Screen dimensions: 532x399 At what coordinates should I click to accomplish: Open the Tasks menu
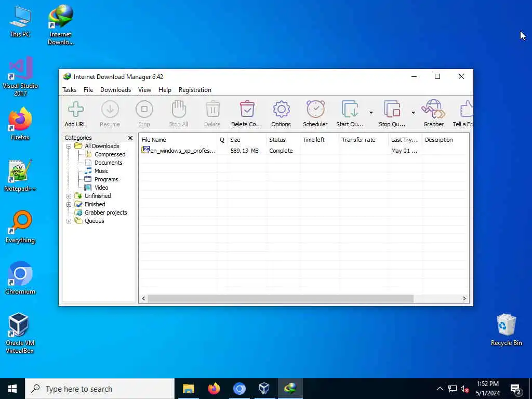point(69,90)
